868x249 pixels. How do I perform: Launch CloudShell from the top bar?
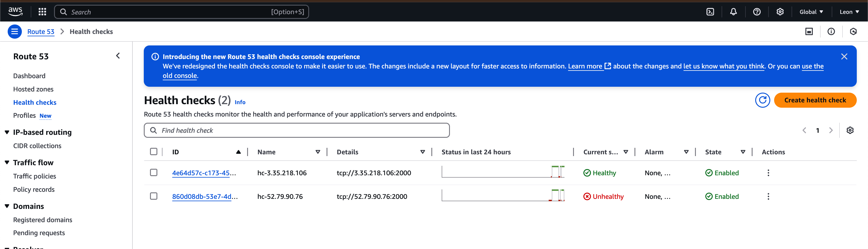(710, 12)
